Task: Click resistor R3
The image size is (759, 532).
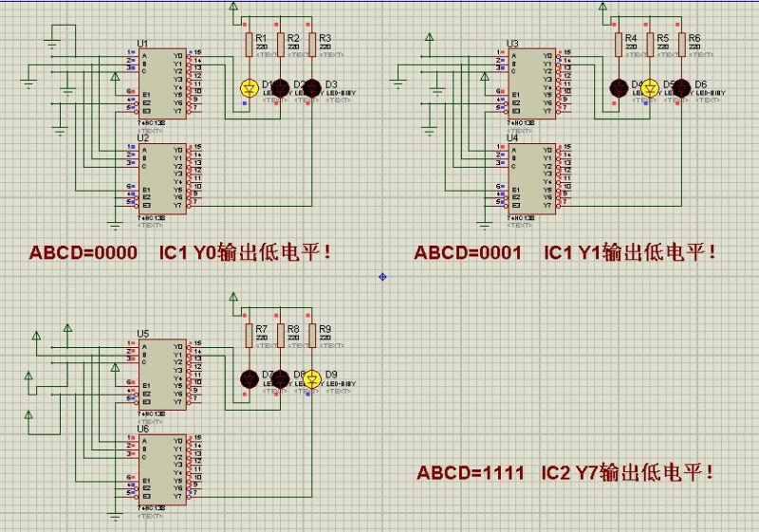Action: (x=311, y=45)
